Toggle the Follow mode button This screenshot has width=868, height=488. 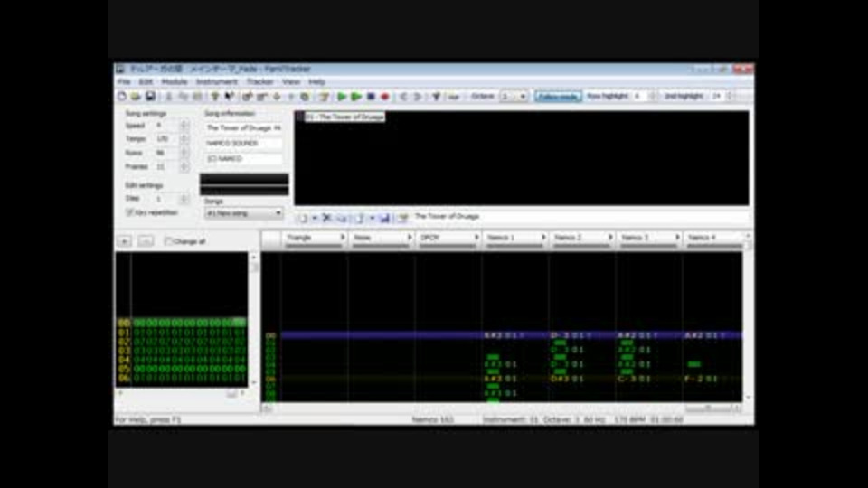click(558, 97)
